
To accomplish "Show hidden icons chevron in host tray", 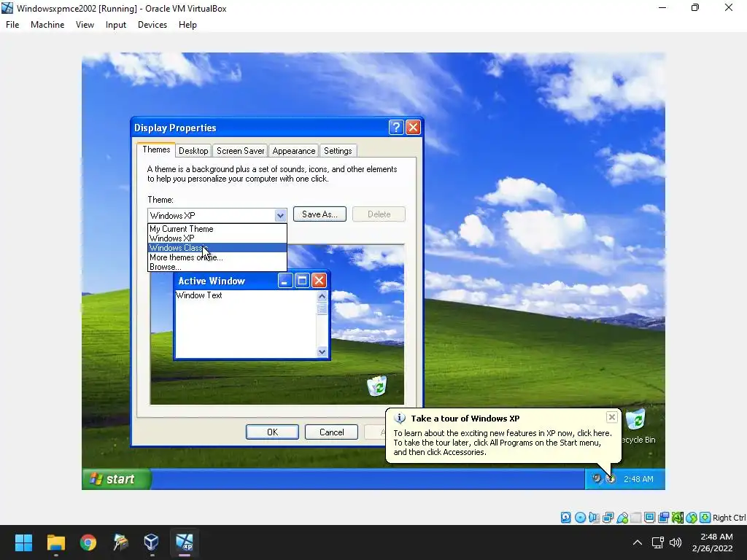I will click(x=638, y=542).
